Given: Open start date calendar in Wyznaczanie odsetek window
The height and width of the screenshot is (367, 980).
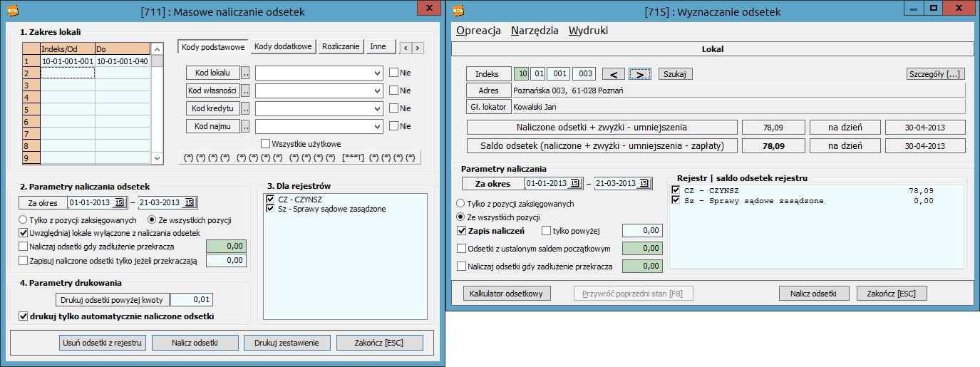Looking at the screenshot, I should tap(574, 184).
